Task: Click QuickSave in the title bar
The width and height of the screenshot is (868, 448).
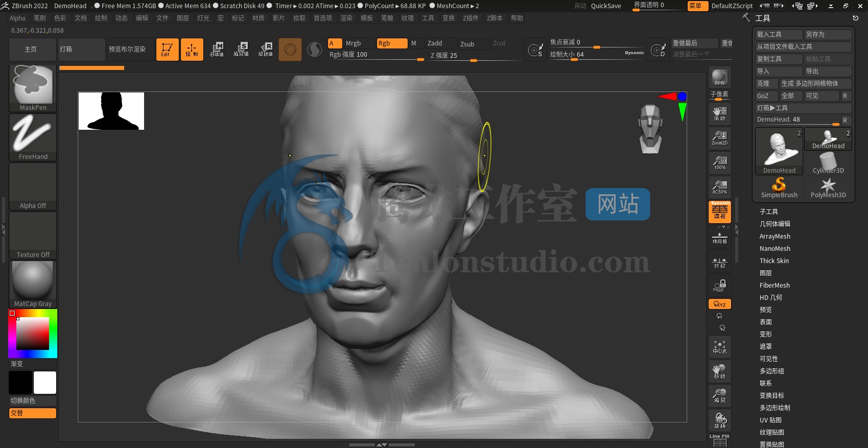Action: pos(606,6)
